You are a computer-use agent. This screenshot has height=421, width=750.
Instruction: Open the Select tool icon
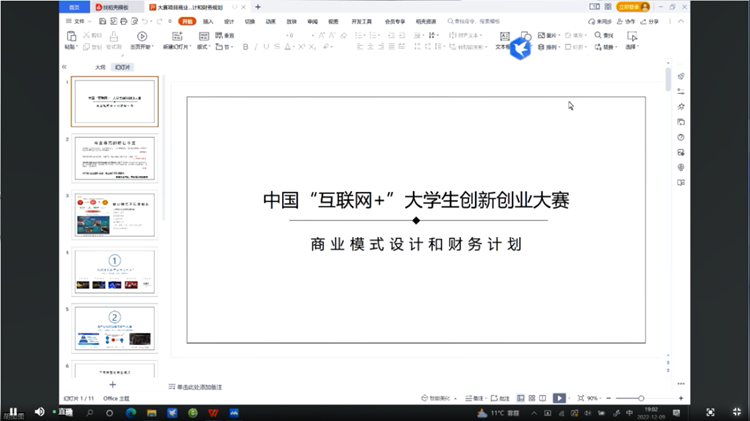(632, 37)
